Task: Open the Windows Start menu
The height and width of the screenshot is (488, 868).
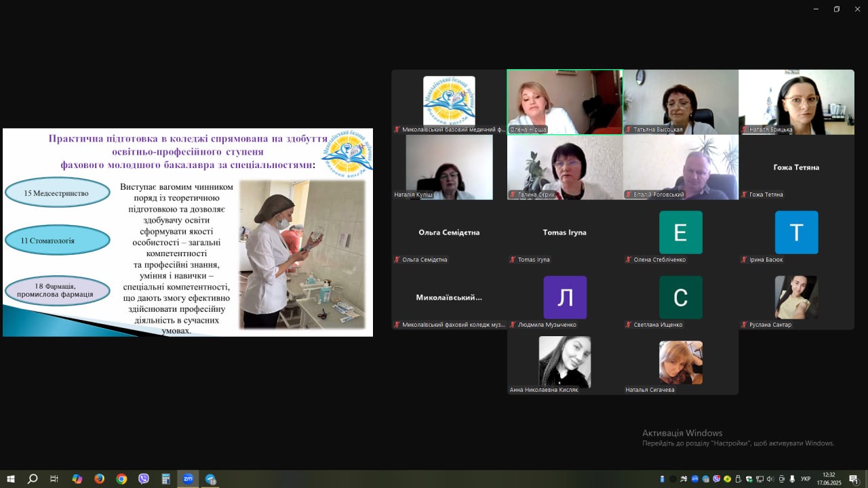Action: tap(10, 479)
